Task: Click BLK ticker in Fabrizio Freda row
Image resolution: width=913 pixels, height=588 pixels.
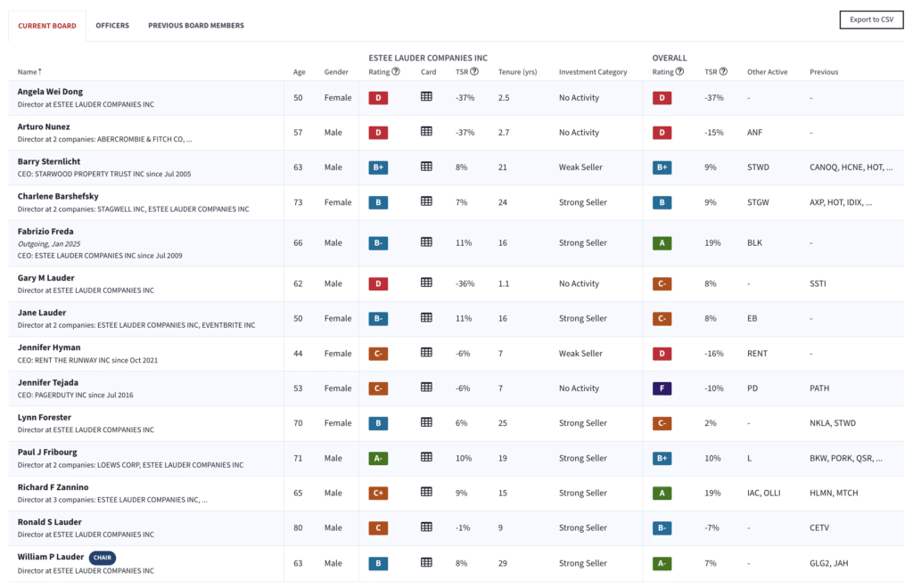Action: pyautogui.click(x=754, y=243)
